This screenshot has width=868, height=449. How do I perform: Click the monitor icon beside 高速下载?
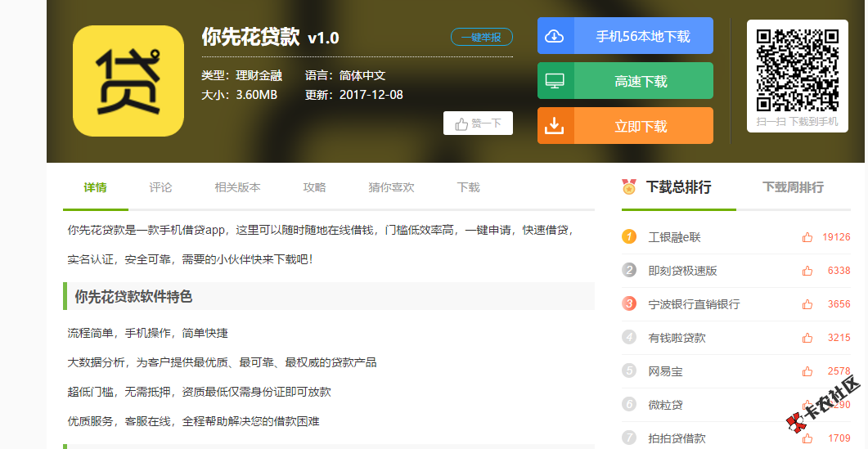(555, 81)
